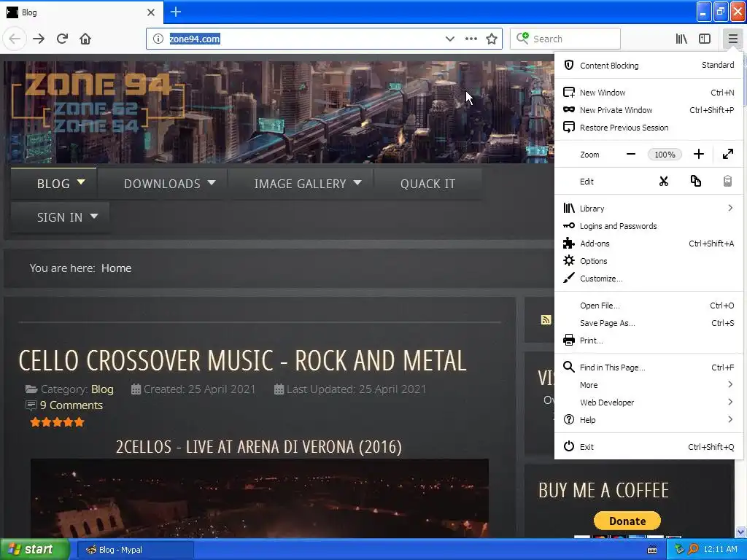Follow the Home breadcrumb link
The width and height of the screenshot is (747, 560).
point(116,268)
